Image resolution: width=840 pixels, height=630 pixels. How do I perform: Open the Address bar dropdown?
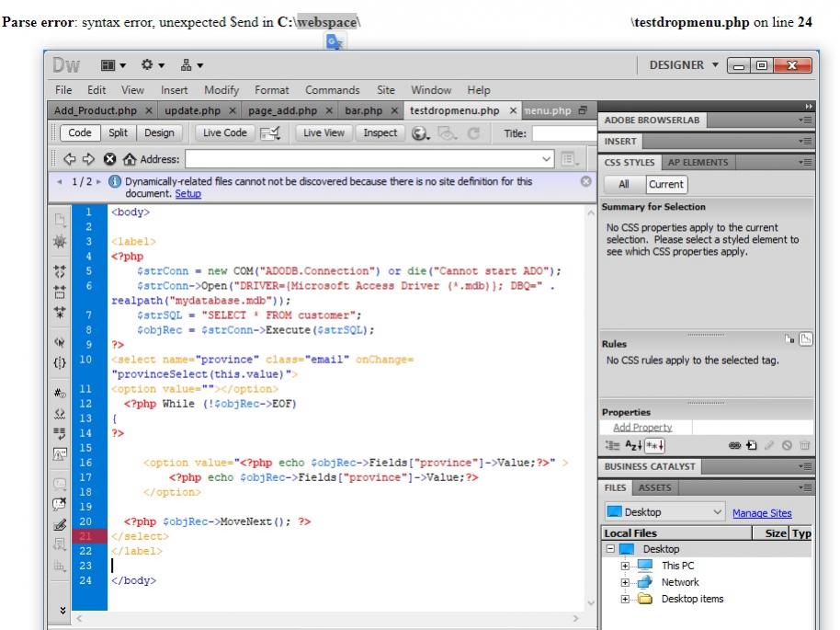click(x=546, y=159)
